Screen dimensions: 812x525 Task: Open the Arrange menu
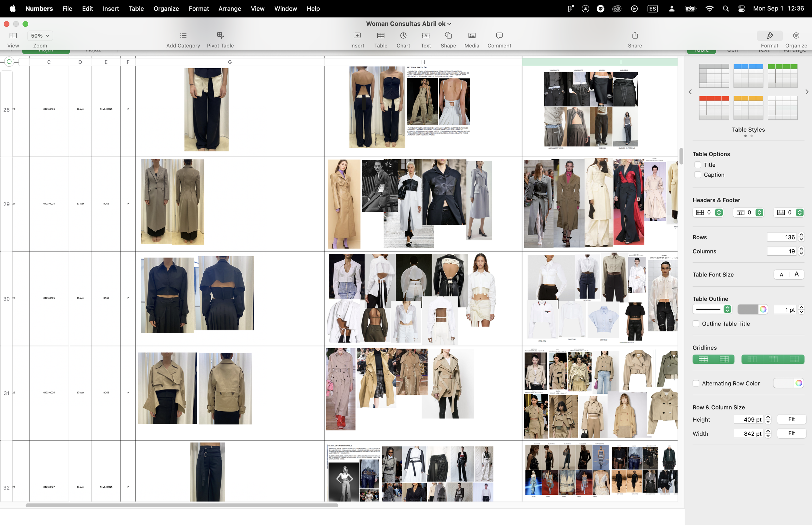tap(229, 8)
